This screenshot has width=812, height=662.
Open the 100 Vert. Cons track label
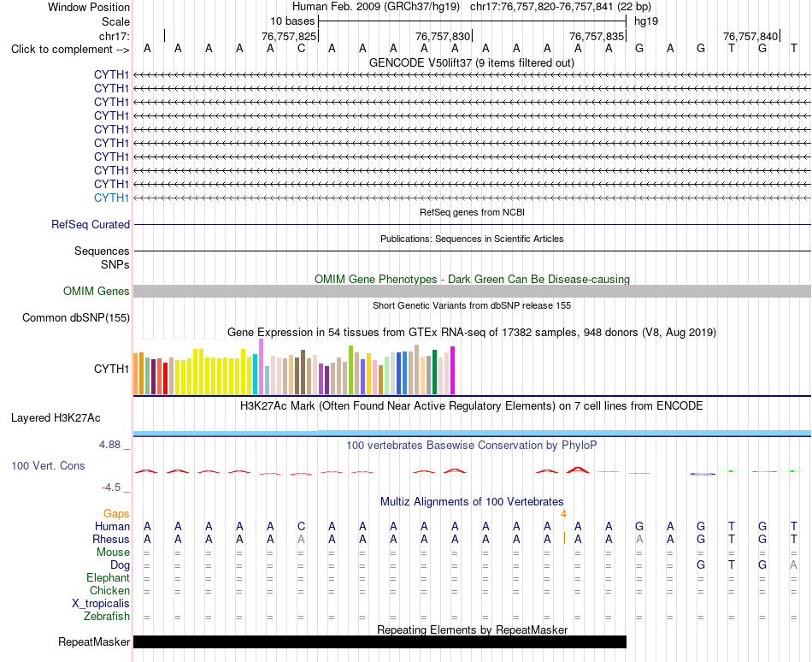48,465
